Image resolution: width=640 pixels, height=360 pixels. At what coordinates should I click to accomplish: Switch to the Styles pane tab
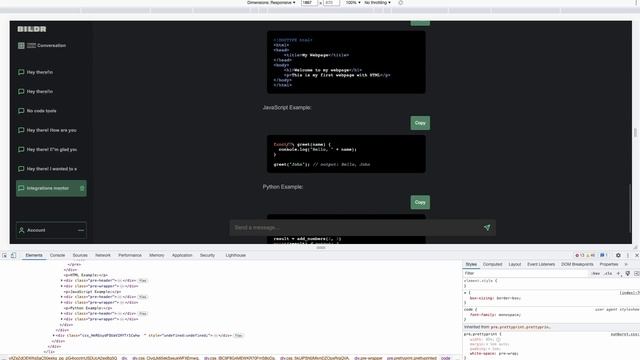[x=471, y=264]
